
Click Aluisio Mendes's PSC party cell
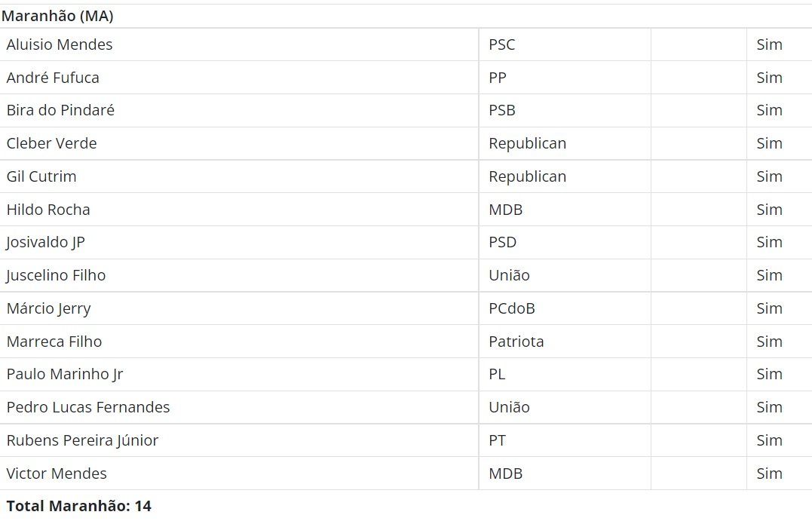click(565, 44)
